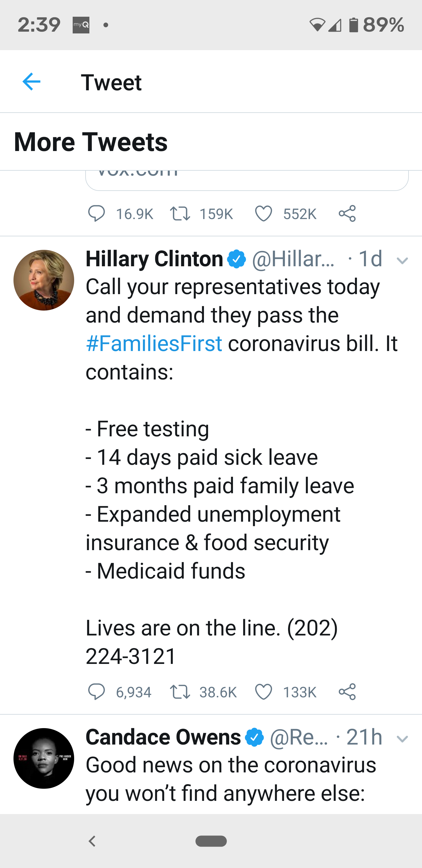Like Hillary Clinton's tweet with 133K likes

click(x=263, y=692)
